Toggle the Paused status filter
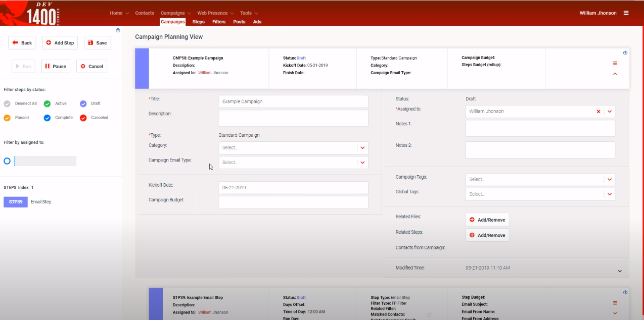 [x=7, y=118]
